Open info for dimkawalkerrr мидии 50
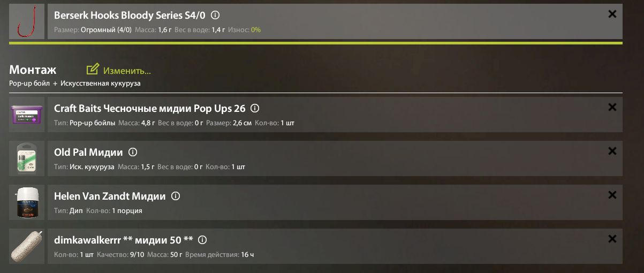Image resolution: width=644 pixels, height=273 pixels. (202, 240)
